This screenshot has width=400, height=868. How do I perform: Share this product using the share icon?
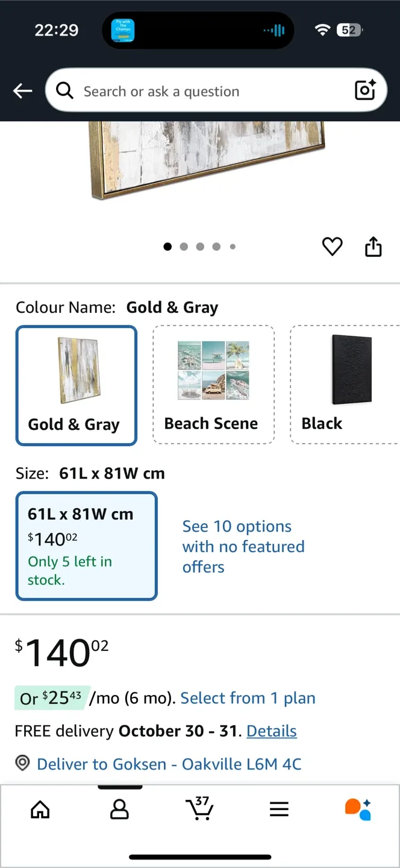373,247
